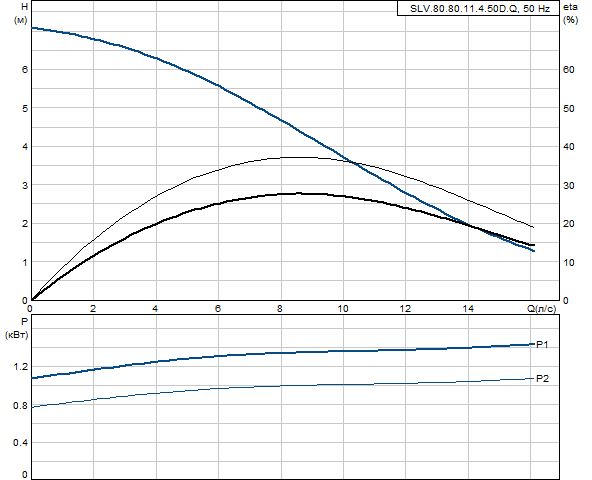This screenshot has width=592, height=480.
Task: Click the 3 tick on H axis
Action: click(x=25, y=185)
